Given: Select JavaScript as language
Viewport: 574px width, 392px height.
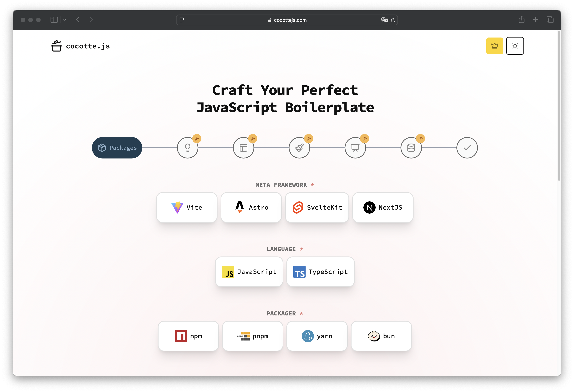Looking at the screenshot, I should 249,272.
